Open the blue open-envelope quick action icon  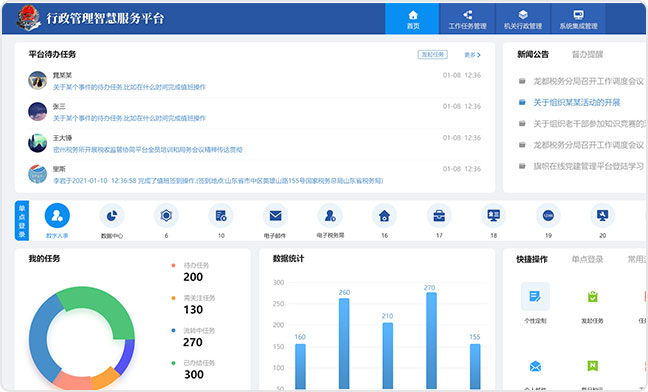coord(535,366)
